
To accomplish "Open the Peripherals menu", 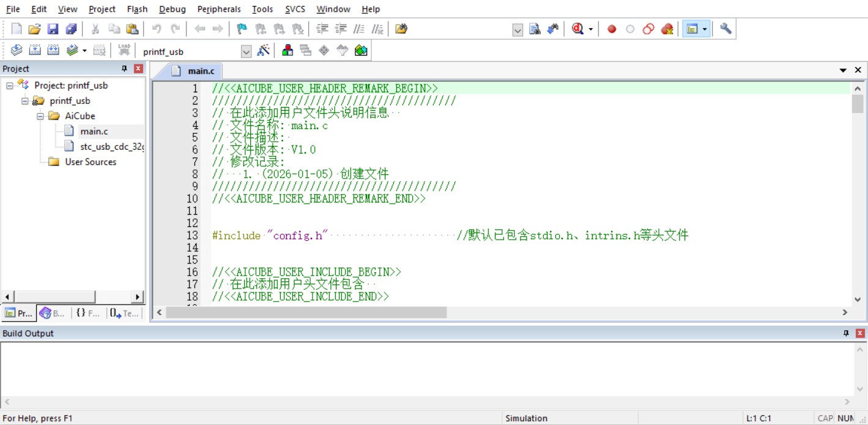I will [218, 9].
